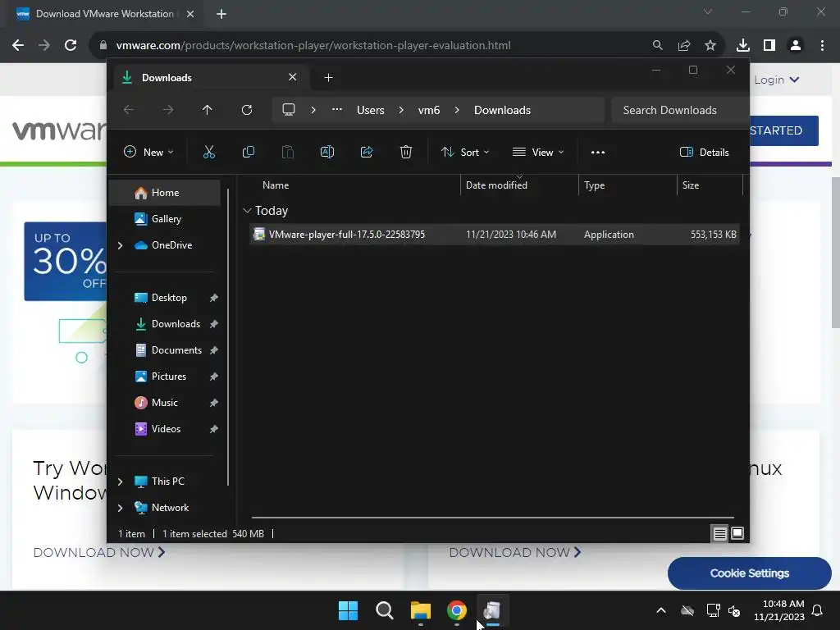This screenshot has height=630, width=840.
Task: Click the Downloads breadcrumb segment
Action: point(502,110)
